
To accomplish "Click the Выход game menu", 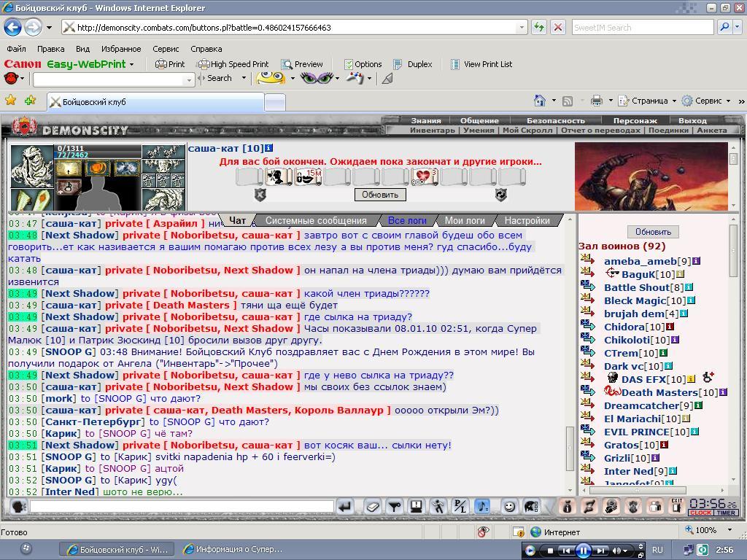I will tap(692, 120).
